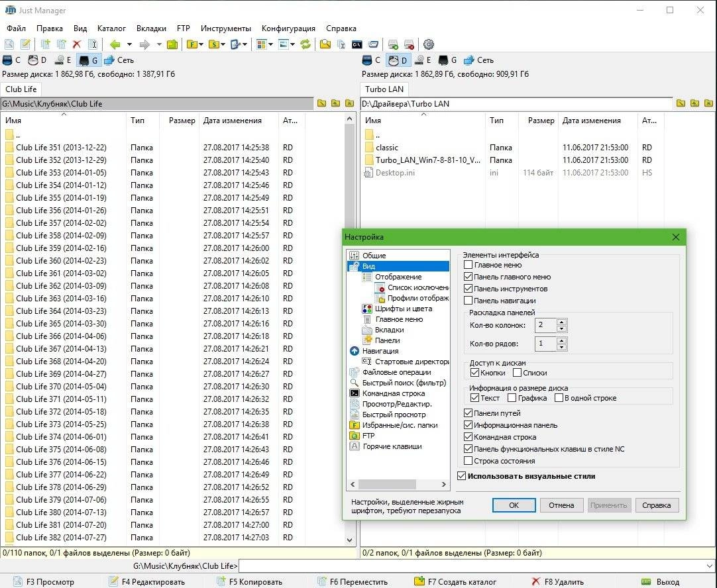This screenshot has width=717, height=588.
Task: Click the right panel path field
Action: pyautogui.click(x=517, y=104)
